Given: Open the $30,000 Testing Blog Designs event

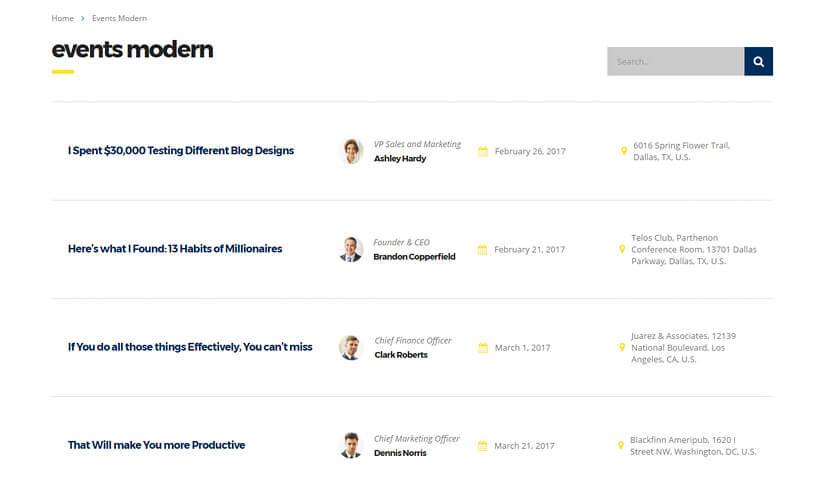Looking at the screenshot, I should [181, 151].
